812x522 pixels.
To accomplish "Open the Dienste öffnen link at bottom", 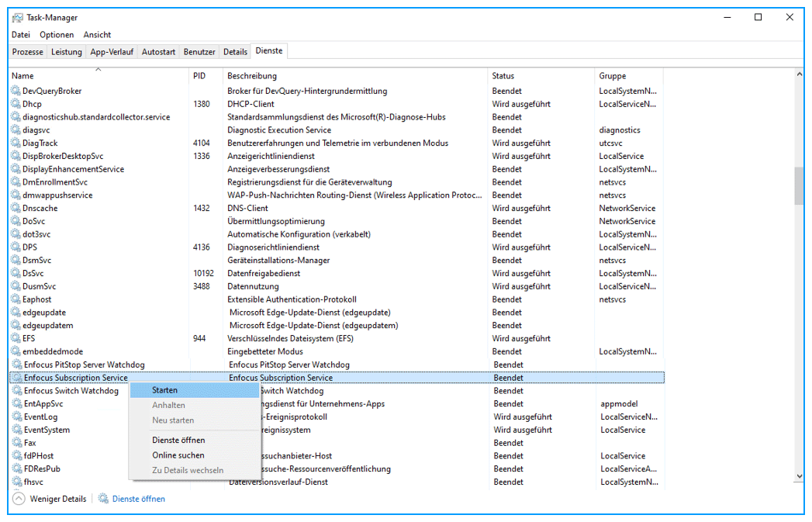I will click(139, 499).
